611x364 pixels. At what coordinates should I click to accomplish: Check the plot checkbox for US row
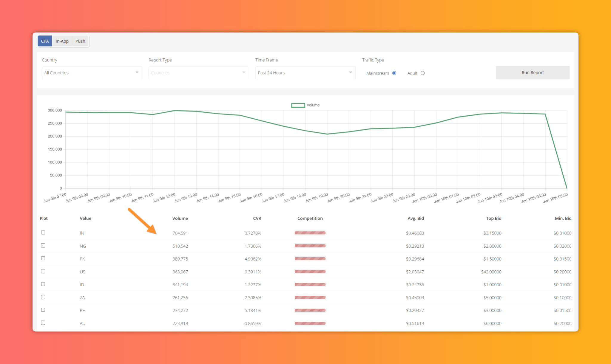click(43, 271)
